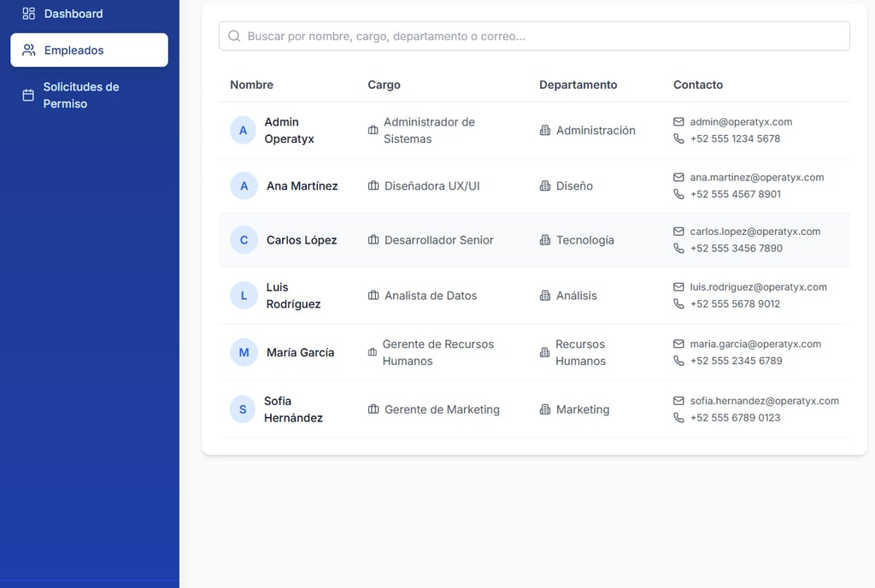This screenshot has height=588, width=875.
Task: Select the name María García
Action: [x=300, y=353]
